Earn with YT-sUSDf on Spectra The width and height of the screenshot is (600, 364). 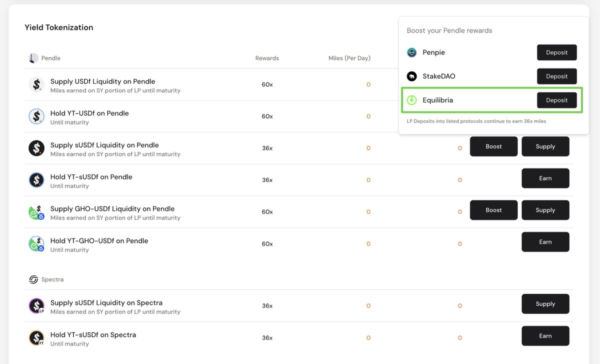tap(545, 336)
